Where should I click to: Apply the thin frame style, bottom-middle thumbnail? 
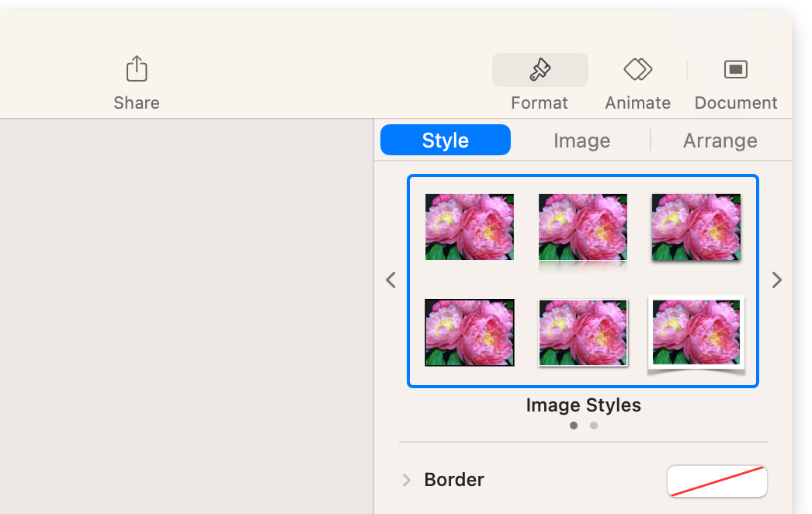click(x=583, y=332)
